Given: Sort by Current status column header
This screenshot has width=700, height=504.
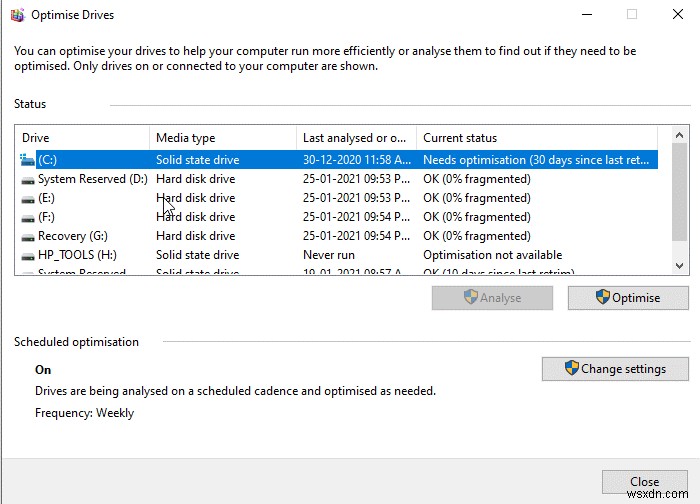Looking at the screenshot, I should click(537, 138).
